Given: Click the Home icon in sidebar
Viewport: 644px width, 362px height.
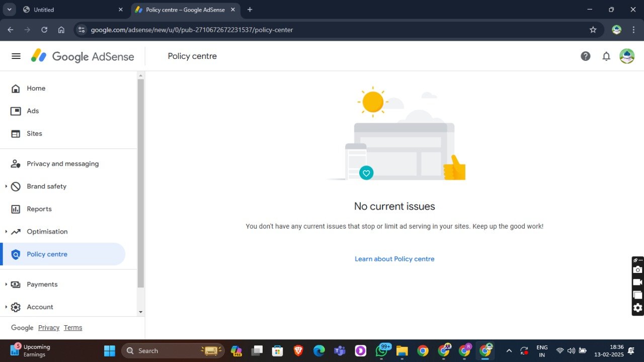Looking at the screenshot, I should coord(16,88).
